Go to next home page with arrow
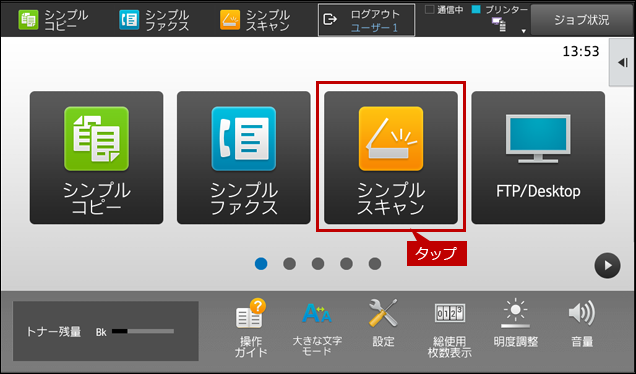This screenshot has height=374, width=636. pyautogui.click(x=607, y=266)
